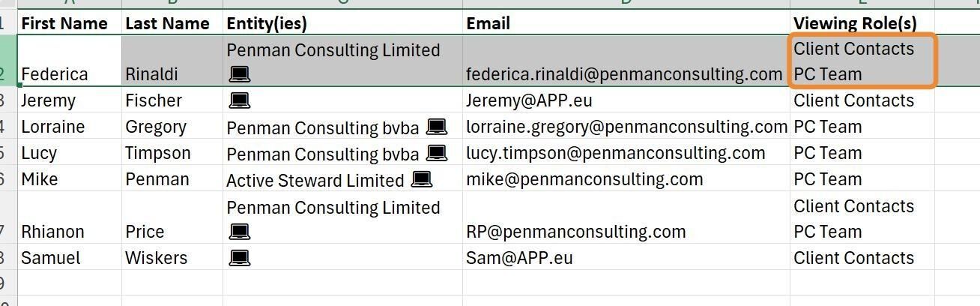The width and height of the screenshot is (980, 306).
Task: Select the highlighted Viewing Roles cell for Federica
Action: [x=862, y=61]
